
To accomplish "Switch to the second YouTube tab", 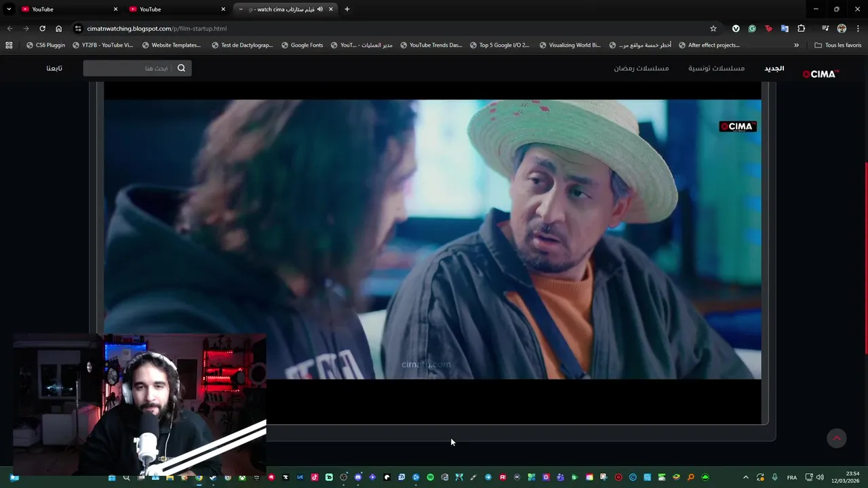I will pyautogui.click(x=176, y=9).
